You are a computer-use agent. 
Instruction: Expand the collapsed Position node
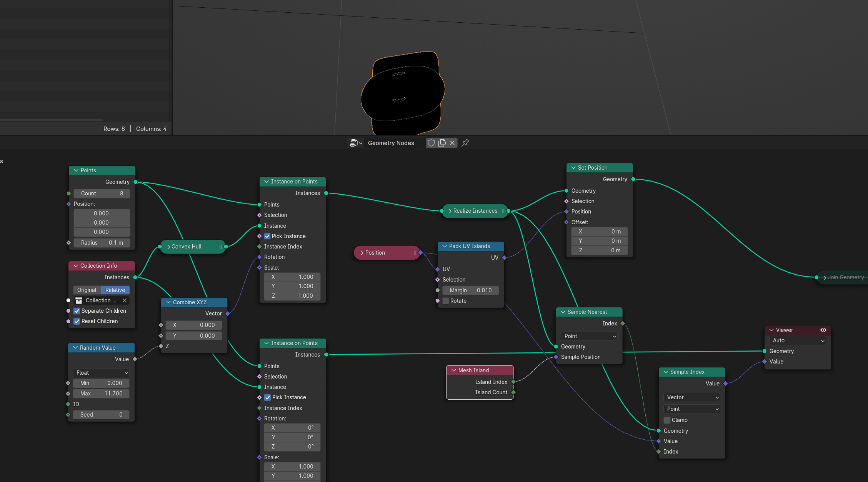pyautogui.click(x=362, y=253)
